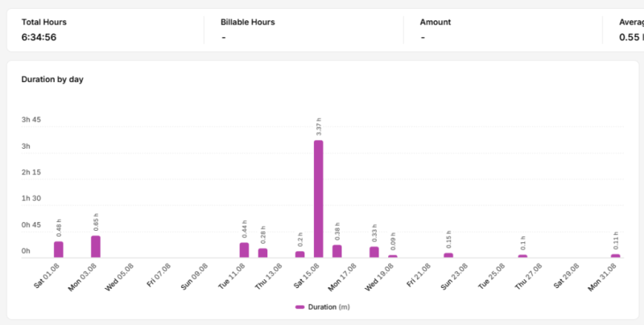Viewport: 644px width, 325px height.
Task: Click the 0.48 h value label
Action: pyautogui.click(x=59, y=228)
